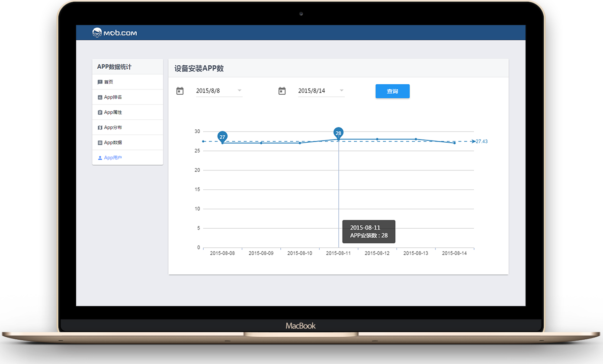Screen dimensions: 603x364
Task: Click x-axis label 2015-08-10
Action: (x=300, y=253)
